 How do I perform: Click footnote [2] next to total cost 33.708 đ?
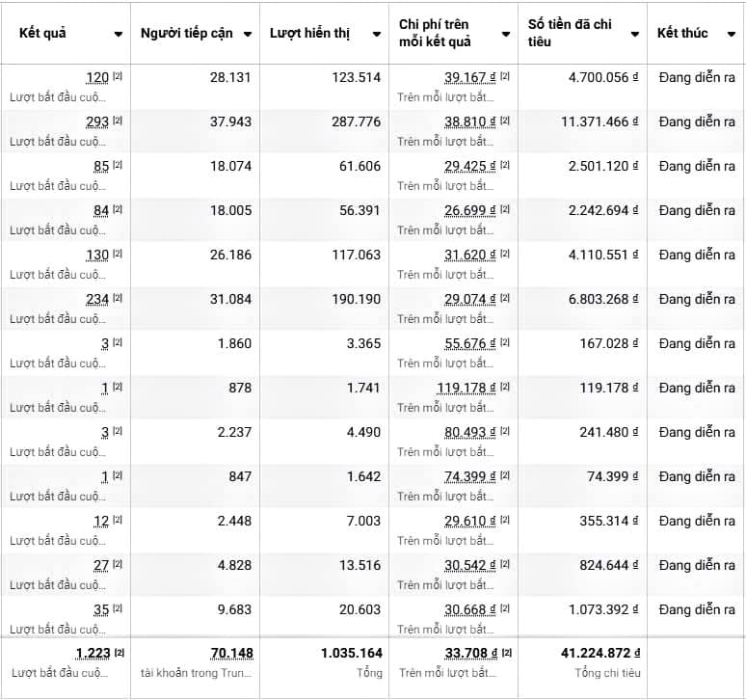coord(505,653)
